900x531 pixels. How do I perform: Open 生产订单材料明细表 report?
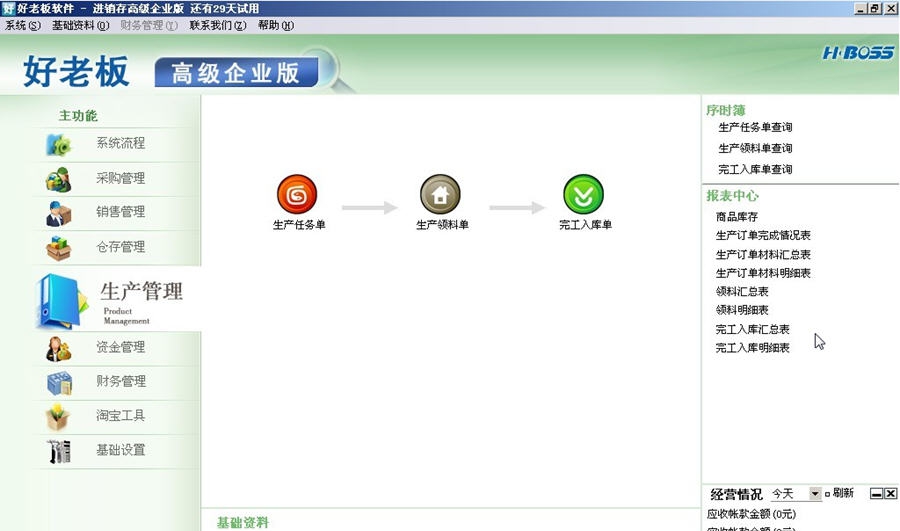763,273
